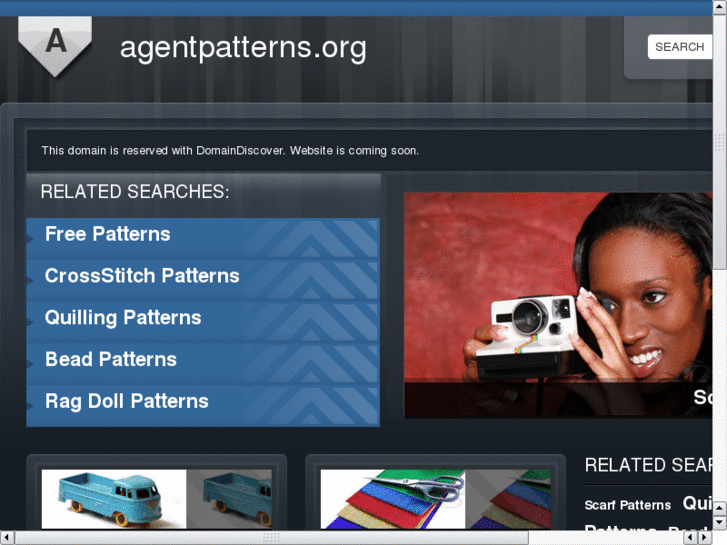Click the vertical scrollbar down arrow

click(x=720, y=523)
